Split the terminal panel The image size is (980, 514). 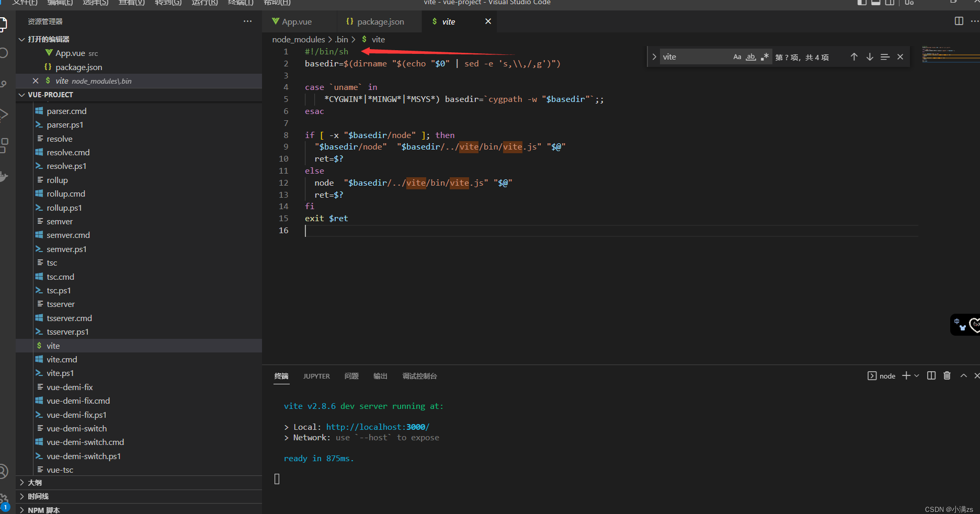point(931,375)
